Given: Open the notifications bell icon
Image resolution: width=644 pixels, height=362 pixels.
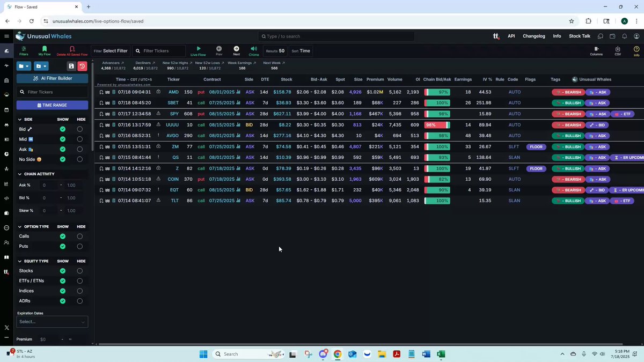Looking at the screenshot, I should (624, 36).
